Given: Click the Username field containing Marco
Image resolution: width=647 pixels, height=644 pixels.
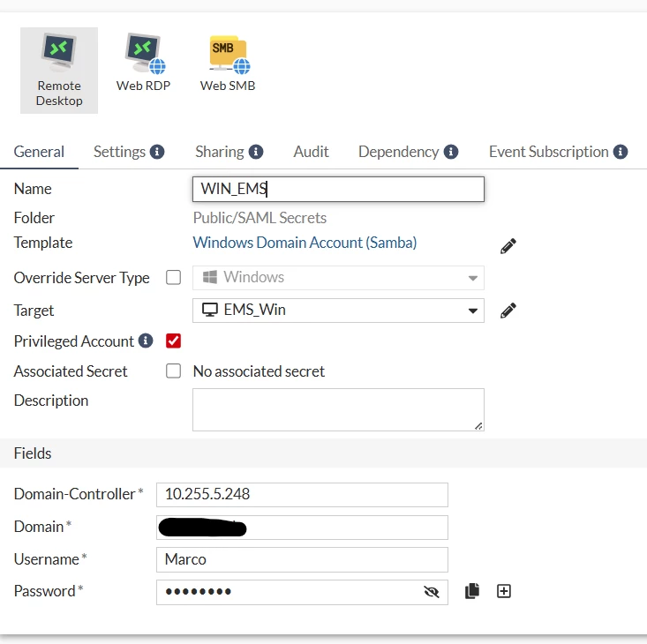Looking at the screenshot, I should (302, 560).
